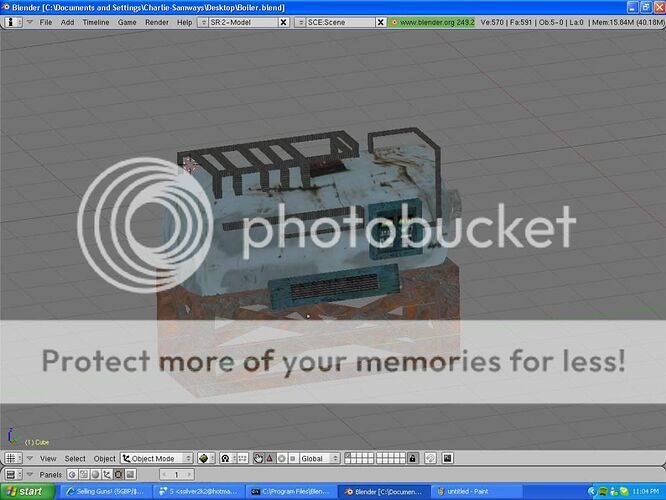Open the pivot point selector
The width and height of the screenshot is (666, 500).
228,458
